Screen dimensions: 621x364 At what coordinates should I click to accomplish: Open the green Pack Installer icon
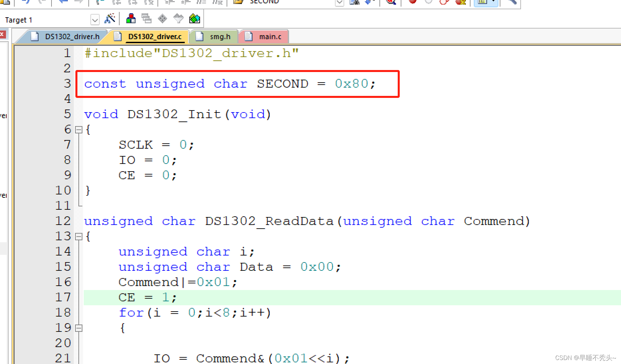click(x=195, y=19)
